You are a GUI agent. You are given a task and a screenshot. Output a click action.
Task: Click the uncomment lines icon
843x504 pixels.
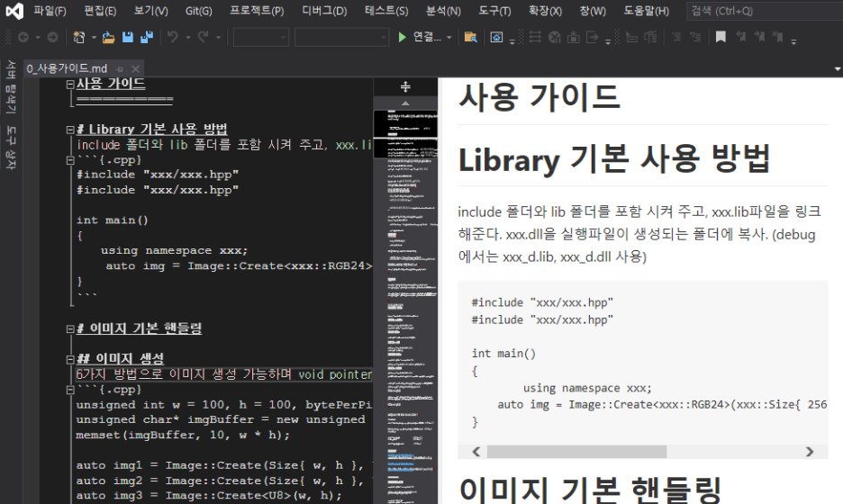[x=695, y=37]
